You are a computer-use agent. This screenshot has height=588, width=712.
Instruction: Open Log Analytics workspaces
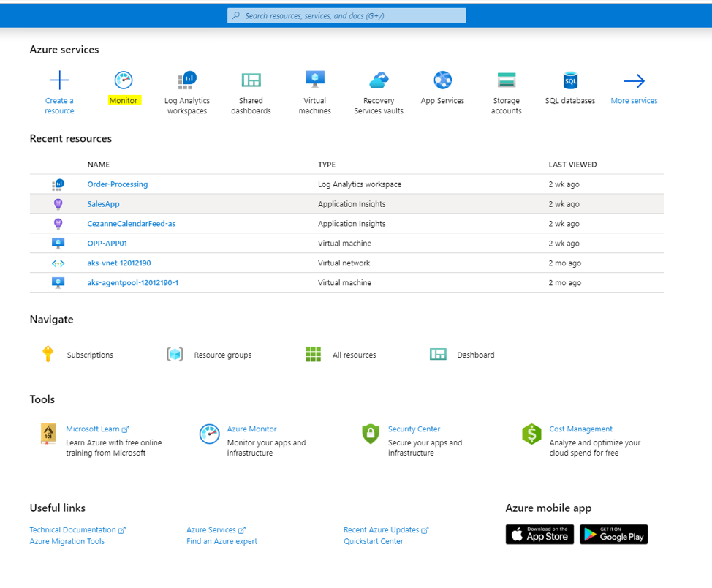point(186,80)
